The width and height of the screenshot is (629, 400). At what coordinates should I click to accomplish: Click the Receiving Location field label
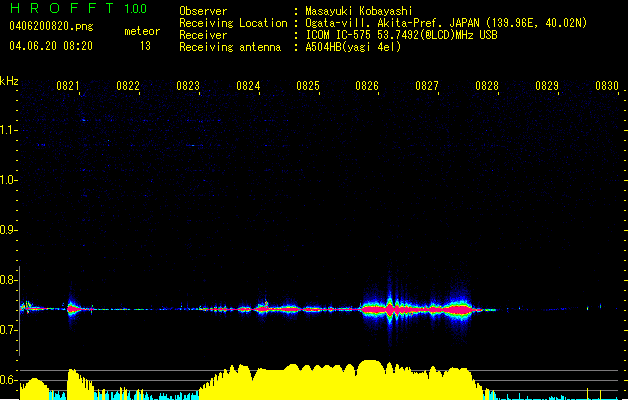click(233, 23)
